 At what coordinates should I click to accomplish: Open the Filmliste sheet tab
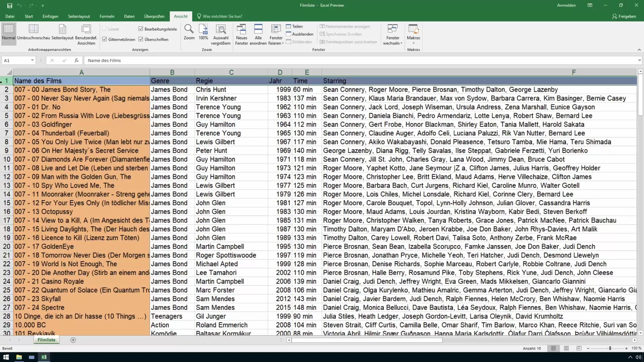tap(46, 340)
